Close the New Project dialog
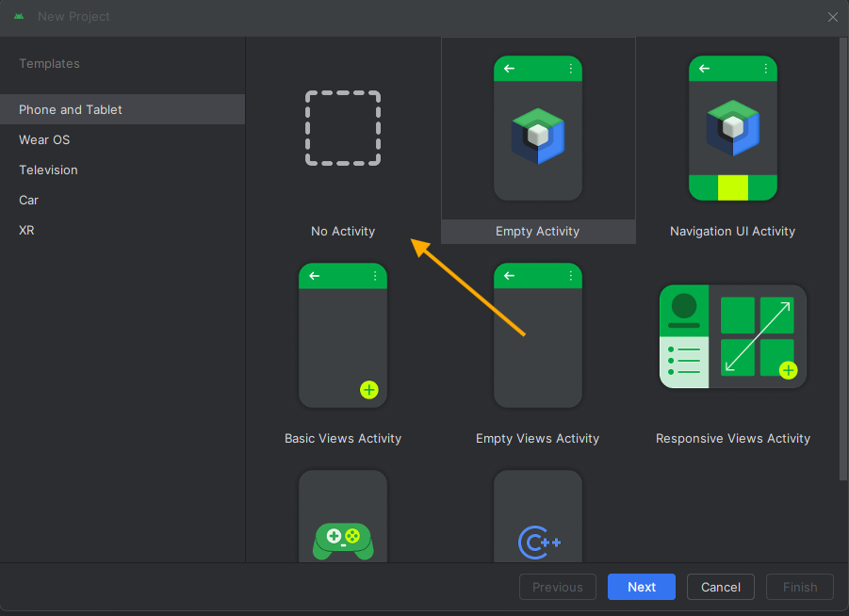Image resolution: width=849 pixels, height=616 pixels. [x=832, y=17]
